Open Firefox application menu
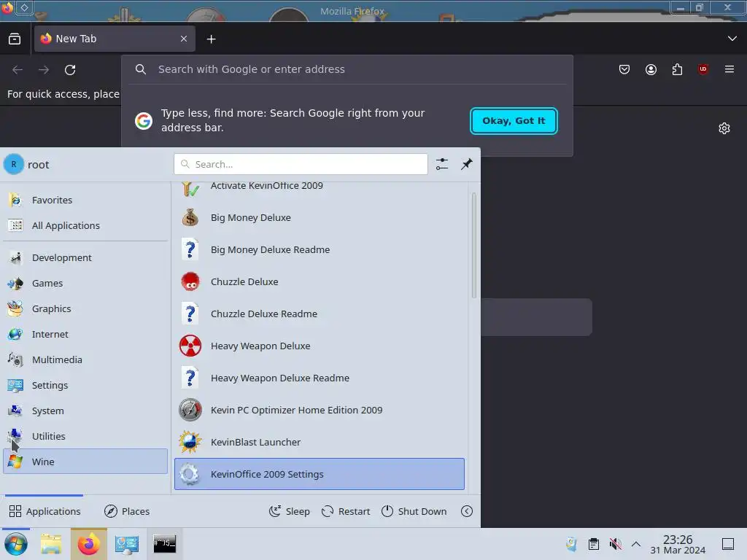The width and height of the screenshot is (747, 560). click(729, 69)
